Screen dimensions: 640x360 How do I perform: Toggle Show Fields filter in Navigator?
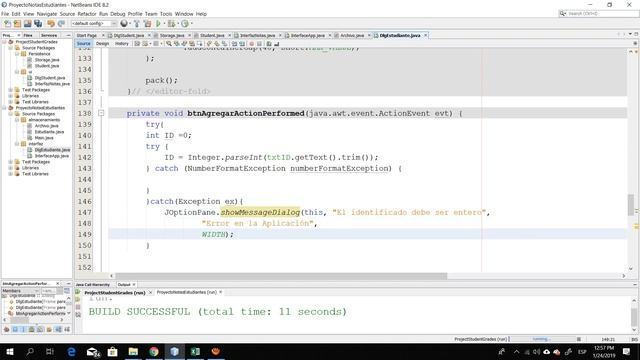15,329
